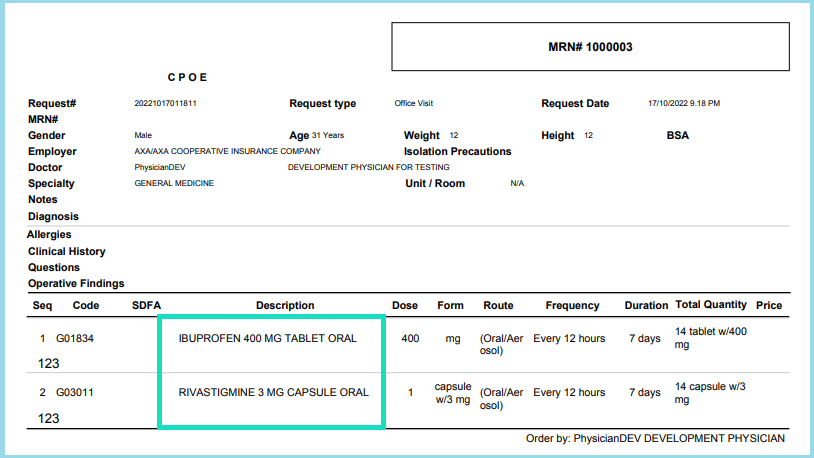Viewport: 814px width, 458px height.
Task: Select RIVASTIGMINE 3 MG CAPSULE ORAL description
Action: 273,392
